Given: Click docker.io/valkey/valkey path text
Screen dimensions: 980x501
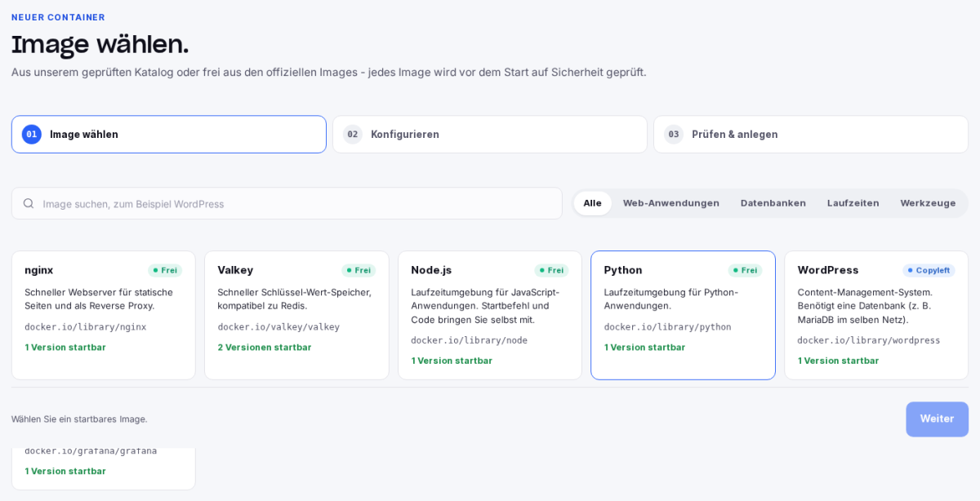Looking at the screenshot, I should coord(278,327).
